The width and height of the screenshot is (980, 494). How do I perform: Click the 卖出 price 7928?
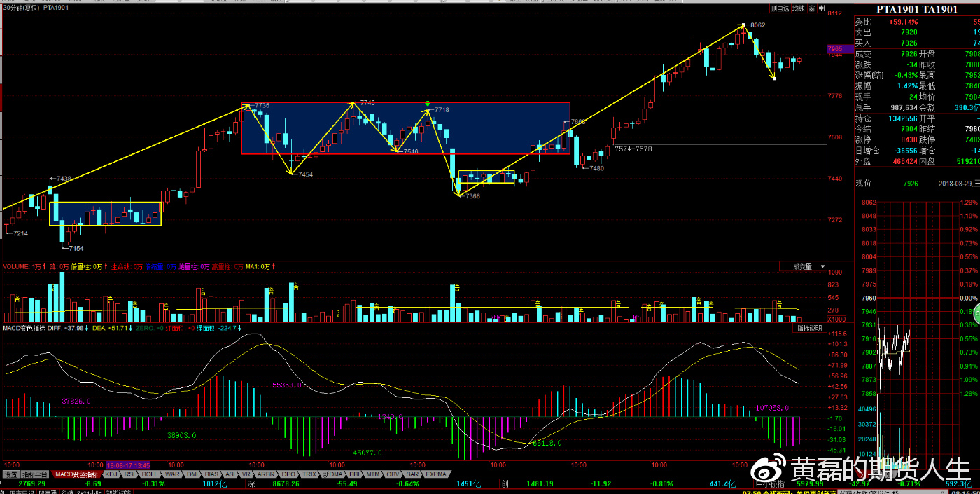pos(909,32)
